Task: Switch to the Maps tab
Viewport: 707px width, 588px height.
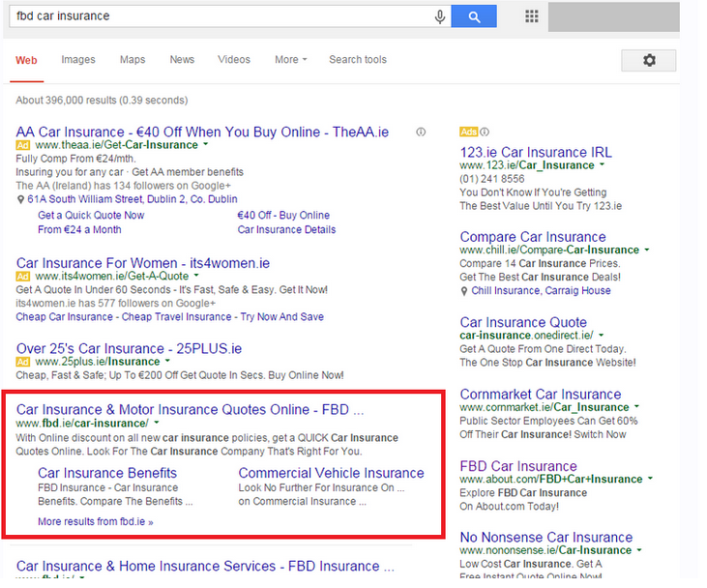Action: [x=133, y=60]
